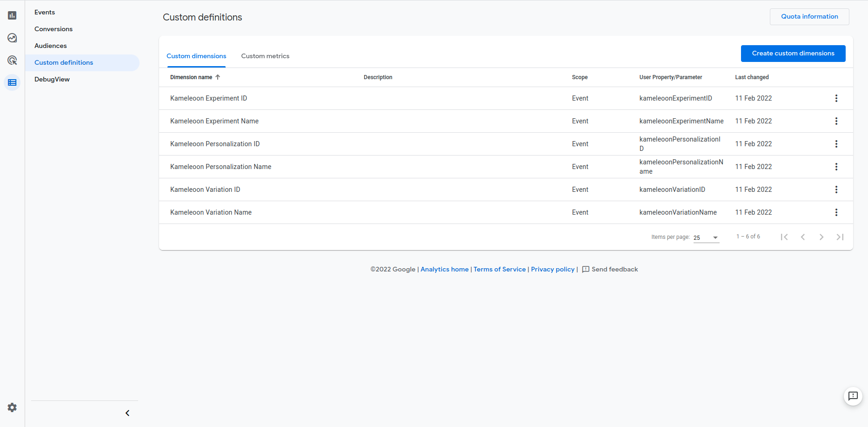
Task: Open more options for Kameleoon Variation Name
Action: (x=836, y=212)
